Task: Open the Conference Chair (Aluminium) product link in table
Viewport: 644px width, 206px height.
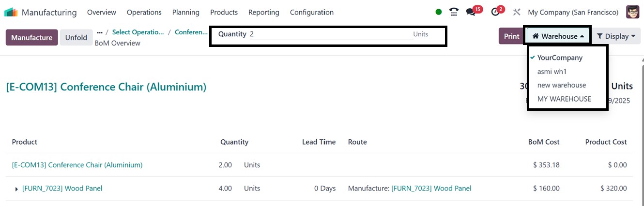Action: [x=77, y=165]
